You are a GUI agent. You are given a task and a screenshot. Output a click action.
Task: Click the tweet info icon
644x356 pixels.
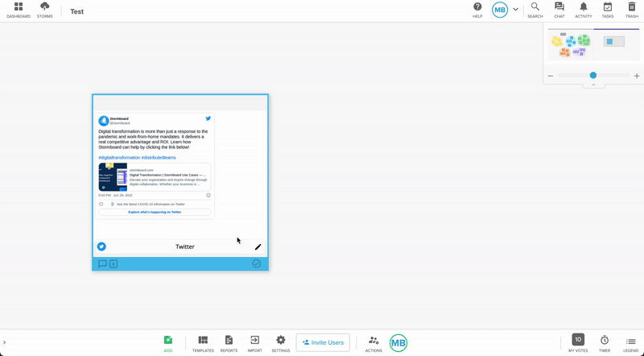point(208,196)
